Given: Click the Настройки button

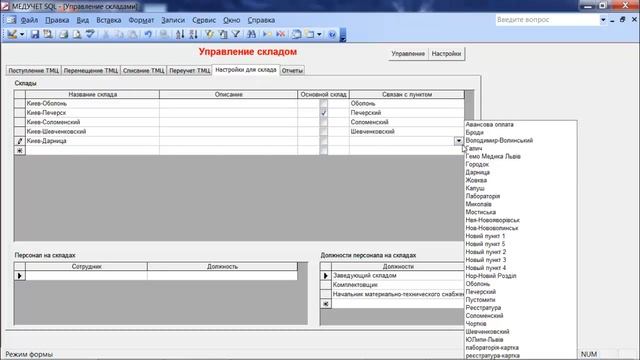Looking at the screenshot, I should 446,53.
